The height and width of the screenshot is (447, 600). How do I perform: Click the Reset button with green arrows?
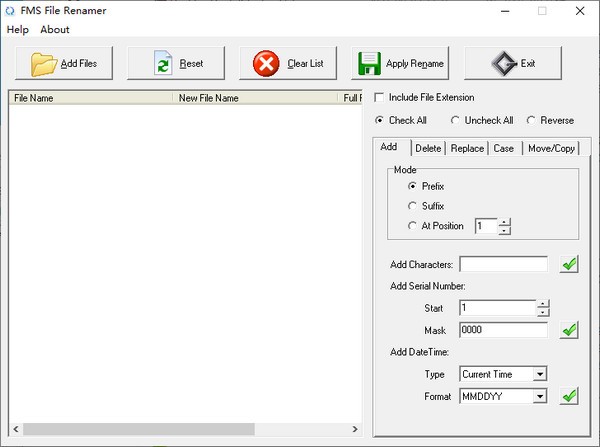tap(176, 63)
